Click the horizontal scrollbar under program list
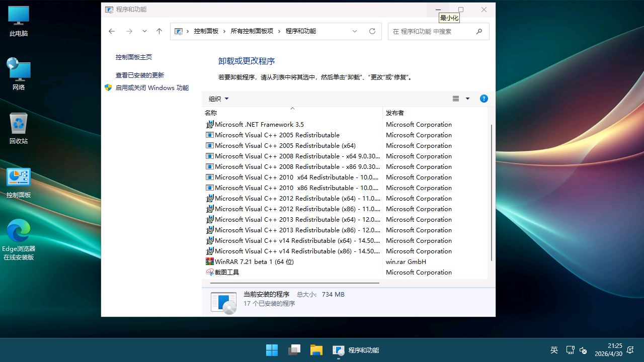The width and height of the screenshot is (644, 362). pyautogui.click(x=294, y=283)
